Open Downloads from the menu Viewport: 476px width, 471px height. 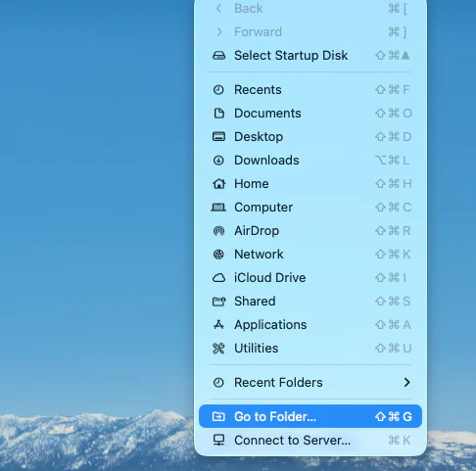tap(310, 161)
